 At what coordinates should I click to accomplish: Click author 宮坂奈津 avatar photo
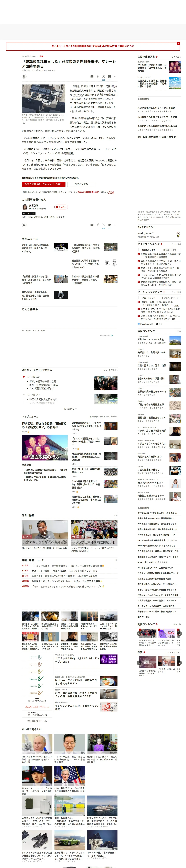(x=25, y=207)
